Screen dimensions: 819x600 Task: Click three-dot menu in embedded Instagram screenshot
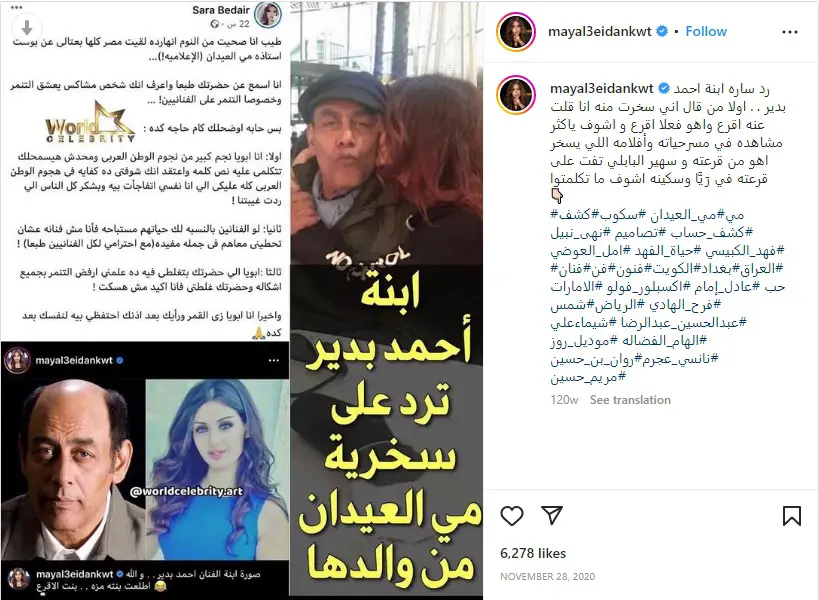point(274,360)
